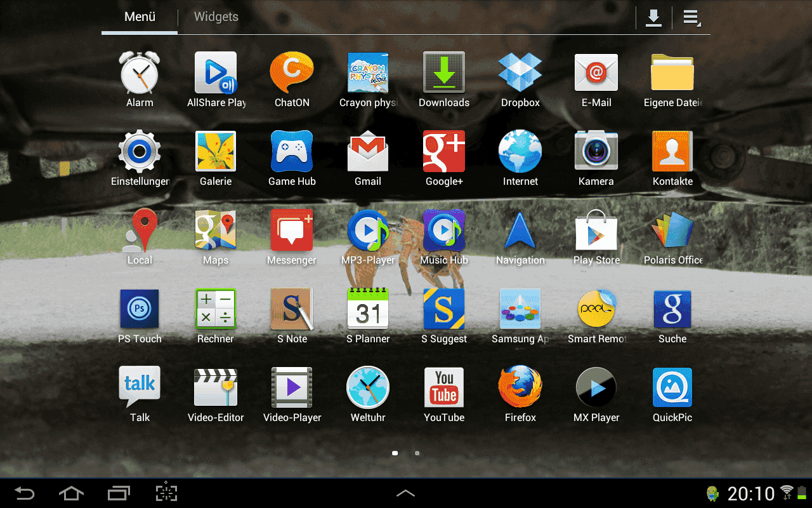
Task: Launch Messenger app
Action: (292, 237)
